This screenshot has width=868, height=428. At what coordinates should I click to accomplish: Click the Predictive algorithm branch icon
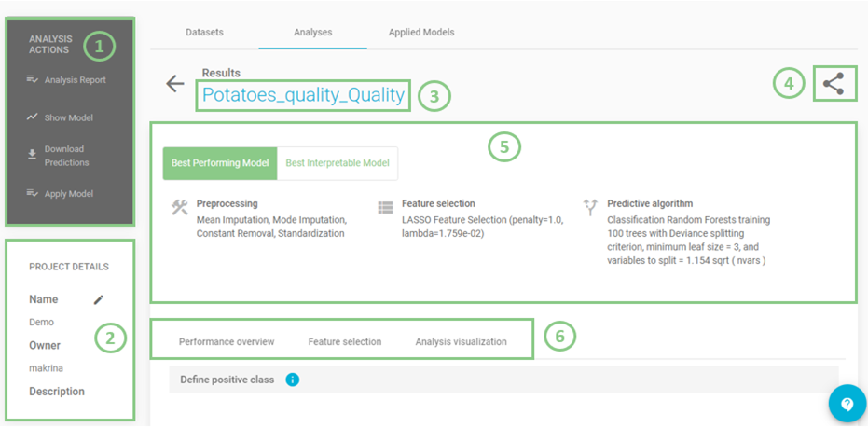pyautogui.click(x=590, y=208)
